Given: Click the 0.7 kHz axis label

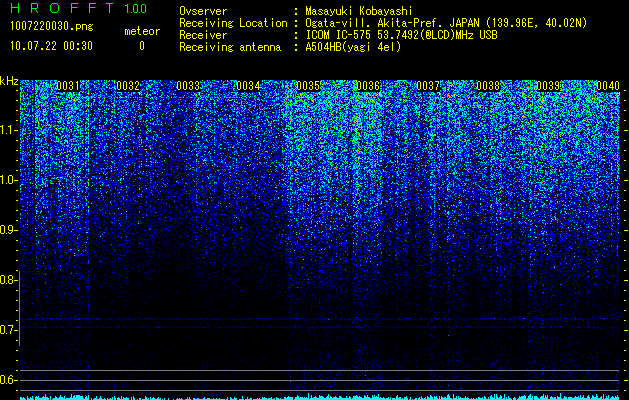Looking at the screenshot, I should pos(8,330).
